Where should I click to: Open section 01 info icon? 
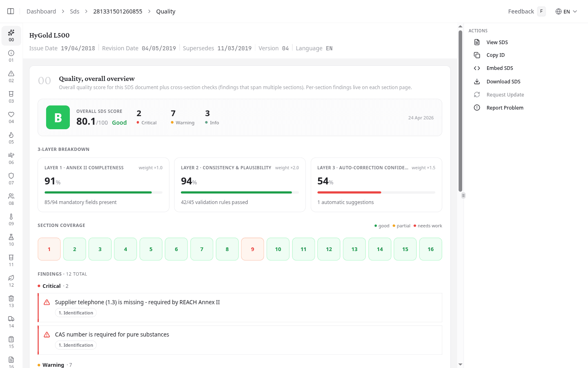[x=11, y=53]
